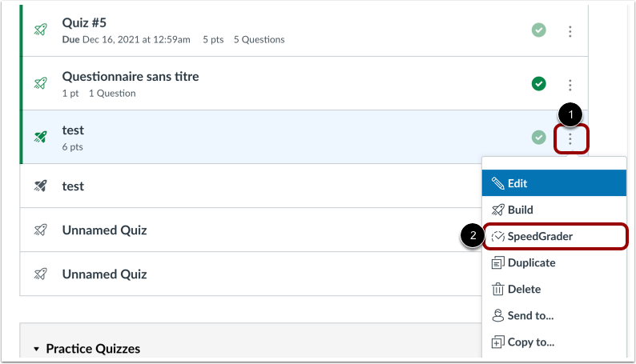Collapse the Practice Quizzes section
636x364 pixels.
pyautogui.click(x=36, y=349)
